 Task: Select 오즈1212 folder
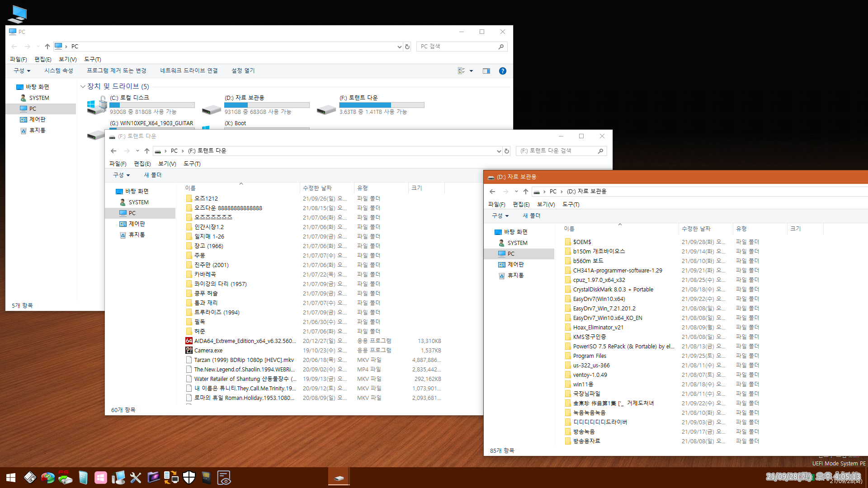point(206,198)
